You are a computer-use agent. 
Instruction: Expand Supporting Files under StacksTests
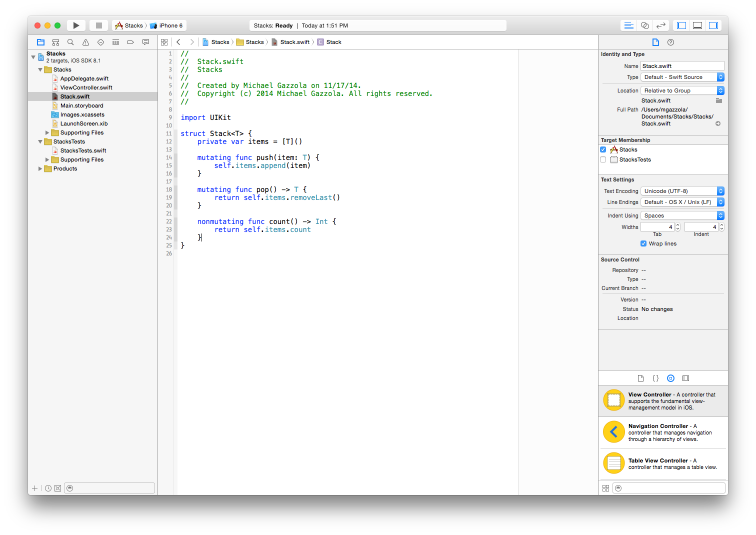[47, 159]
